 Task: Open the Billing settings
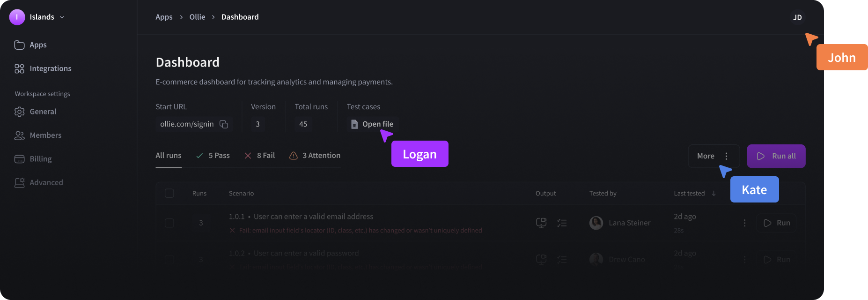[x=40, y=158]
